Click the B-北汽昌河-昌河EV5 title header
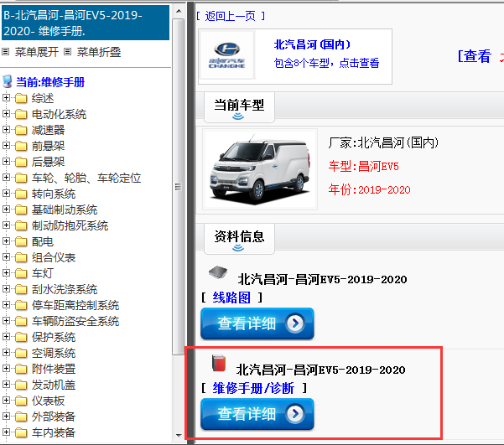Viewport: 504px width, 445px height. [86, 23]
